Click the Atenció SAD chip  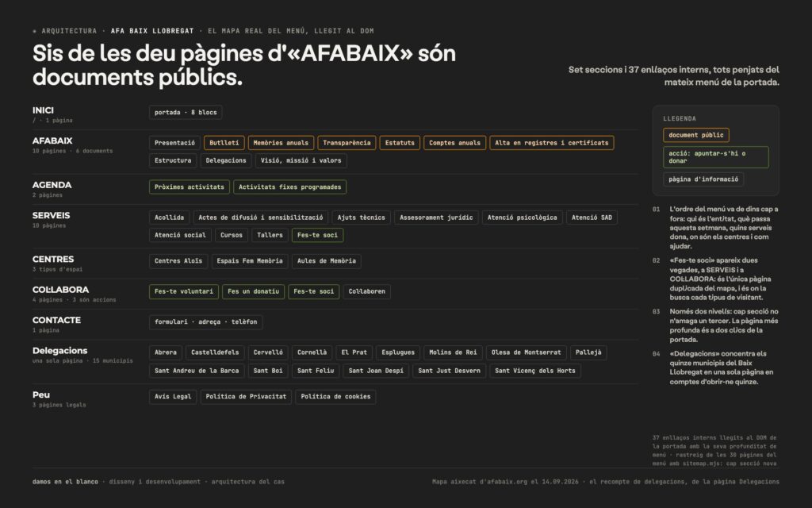[x=592, y=217]
